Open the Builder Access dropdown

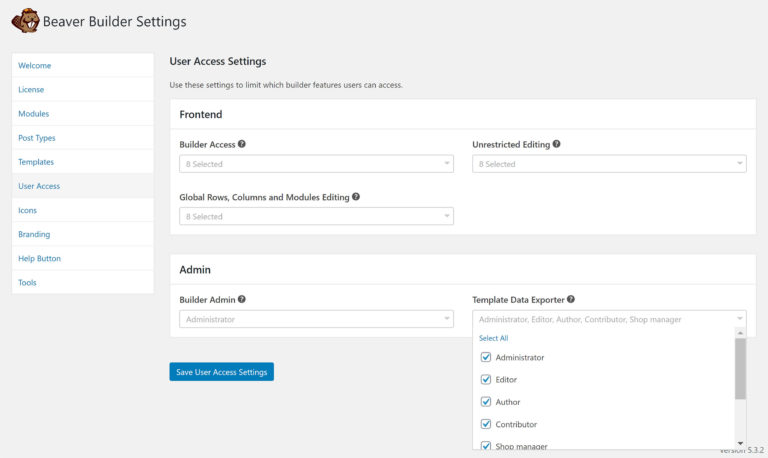316,164
